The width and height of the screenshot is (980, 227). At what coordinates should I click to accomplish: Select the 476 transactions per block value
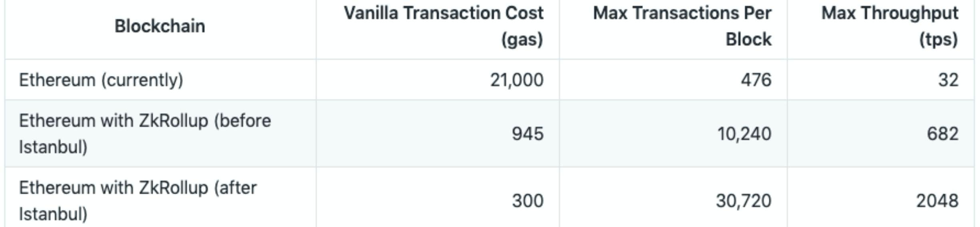coord(756,80)
